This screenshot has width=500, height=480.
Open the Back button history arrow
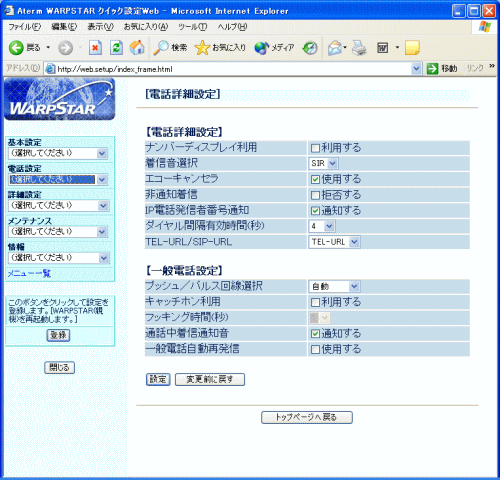(x=48, y=48)
